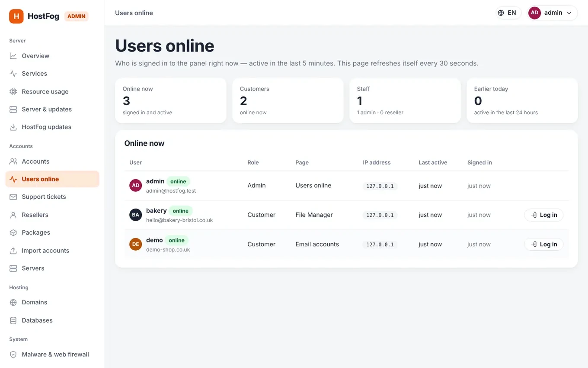588x368 pixels.
Task: Click demo-shop.co.uk under the demo user
Action: point(168,249)
